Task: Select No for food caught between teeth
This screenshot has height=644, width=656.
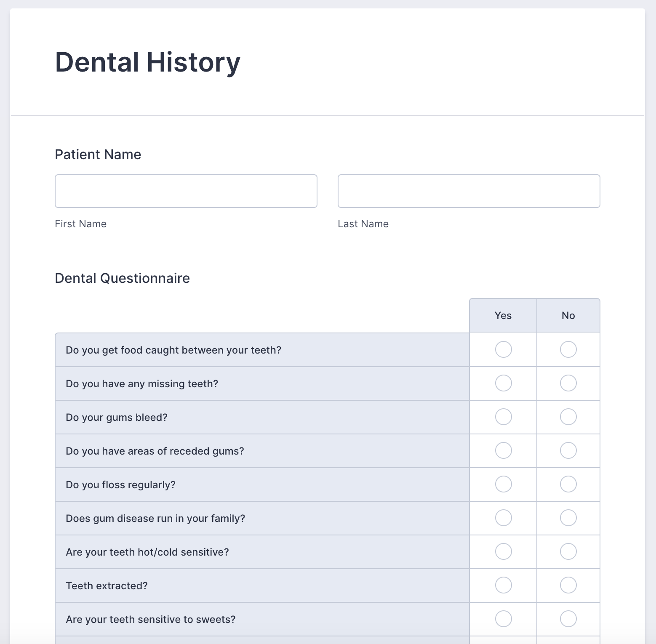Action: (x=568, y=349)
